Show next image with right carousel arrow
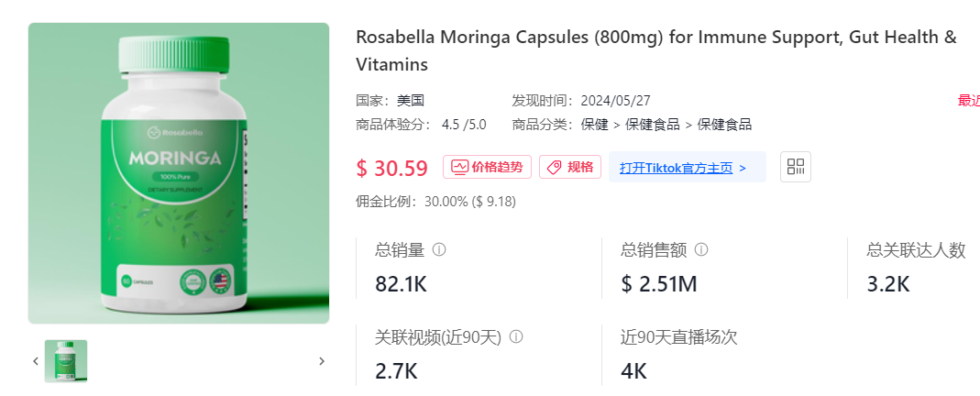 pos(322,361)
